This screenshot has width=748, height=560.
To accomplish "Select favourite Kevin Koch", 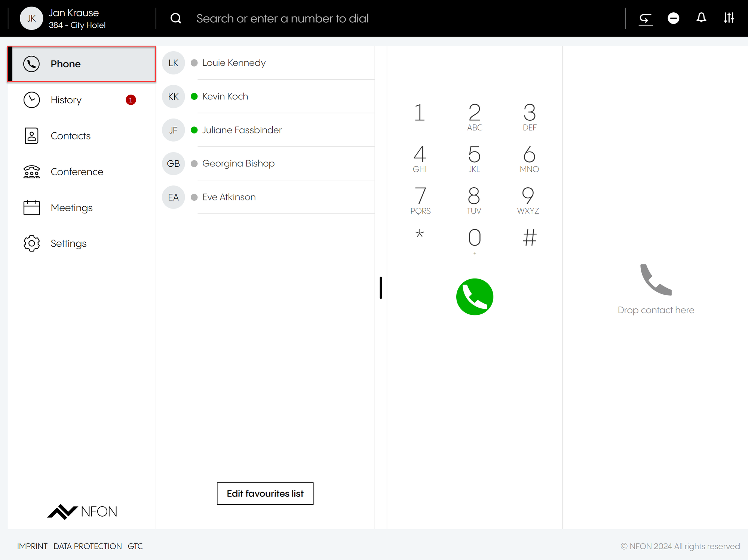I will 225,96.
